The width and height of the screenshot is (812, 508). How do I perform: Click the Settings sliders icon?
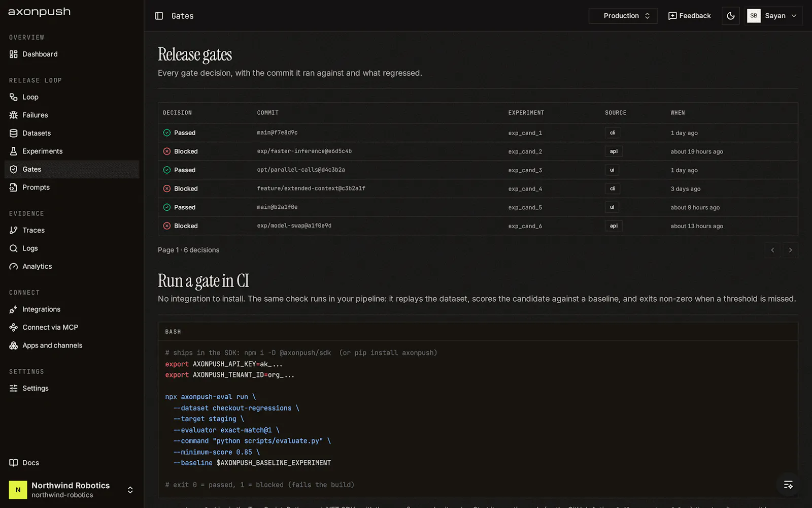tap(14, 388)
